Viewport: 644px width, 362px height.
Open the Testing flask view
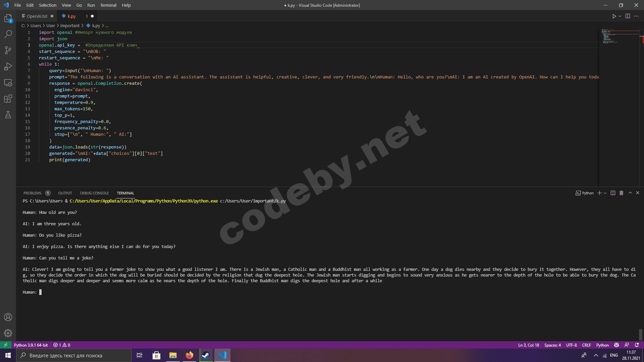point(8,115)
